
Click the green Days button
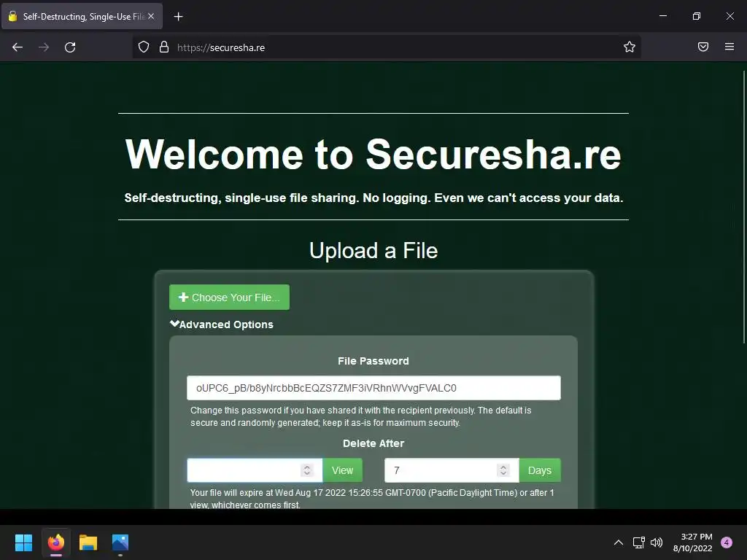click(540, 470)
